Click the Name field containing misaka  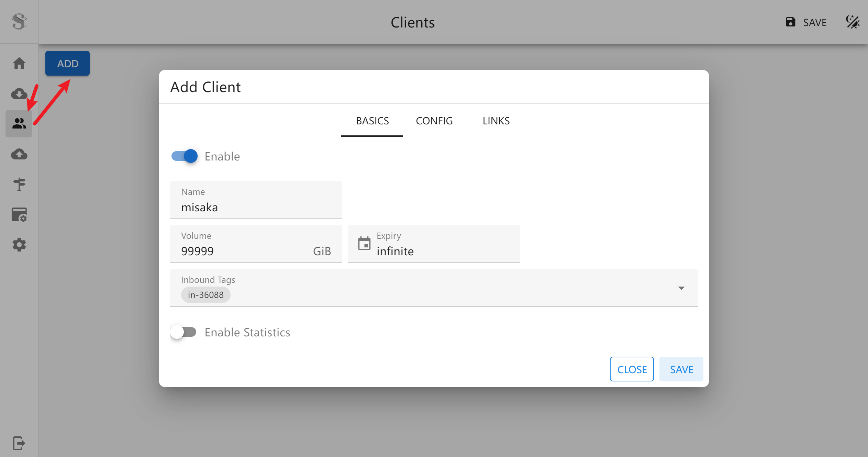[x=256, y=207]
